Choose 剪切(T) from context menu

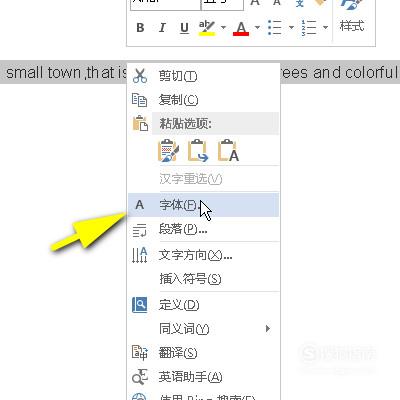point(203,76)
